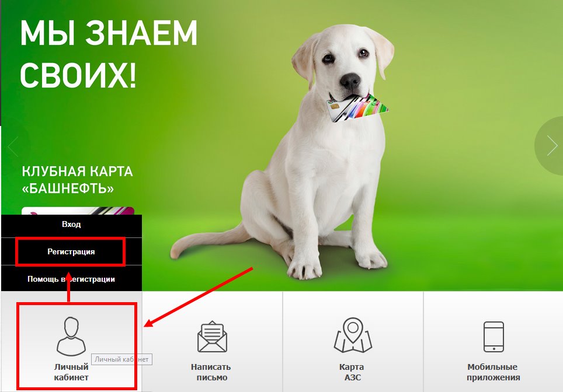Screen dimensions: 563x392
Task: Click the Мобильные приложения text label
Action: point(493,372)
